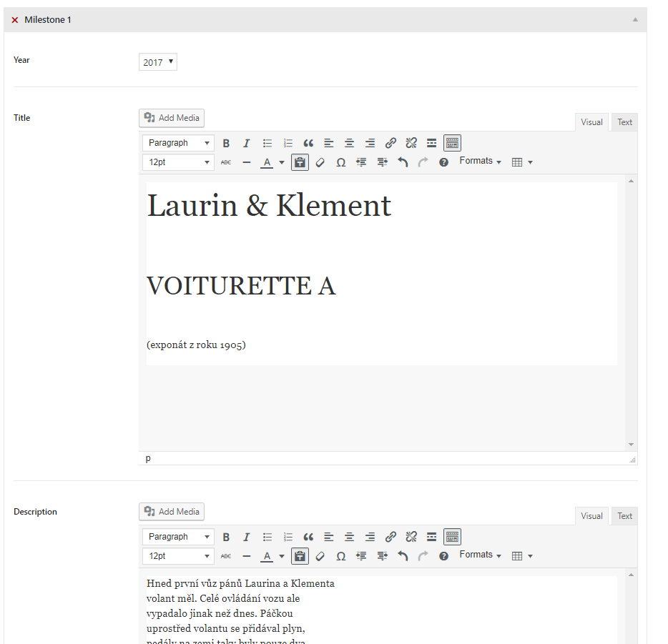Image resolution: width=668 pixels, height=644 pixels.
Task: Undo last action in Description editor
Action: pos(403,556)
